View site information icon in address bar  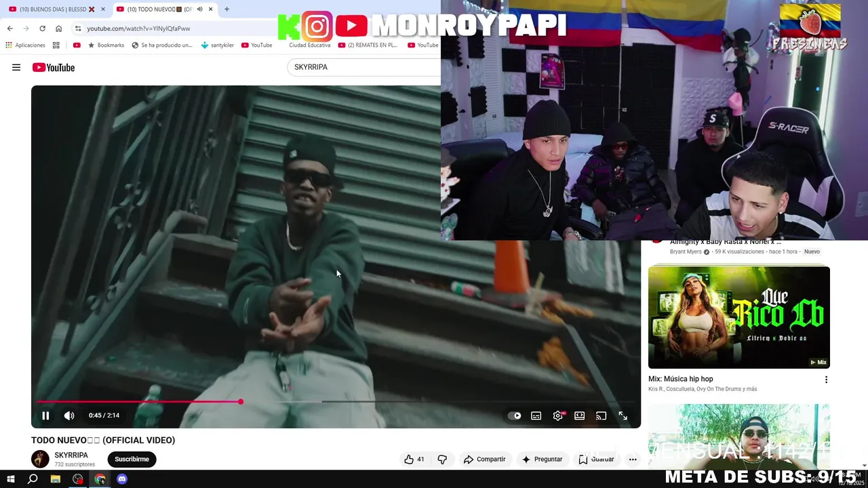pyautogui.click(x=78, y=28)
